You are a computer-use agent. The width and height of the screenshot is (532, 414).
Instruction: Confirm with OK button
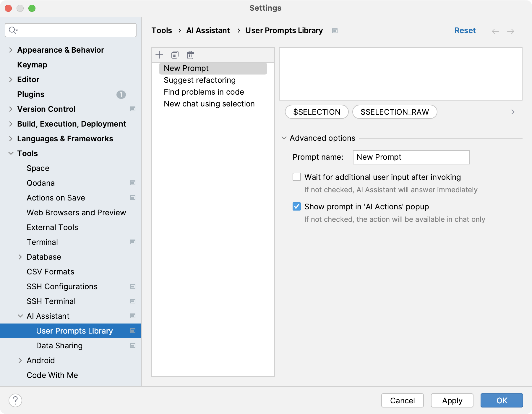pyautogui.click(x=502, y=400)
